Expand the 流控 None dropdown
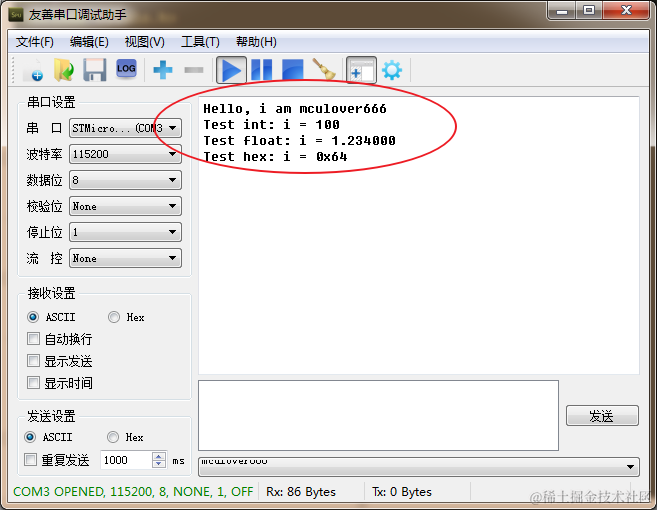Screen dimensions: 657x510 (x=125, y=258)
